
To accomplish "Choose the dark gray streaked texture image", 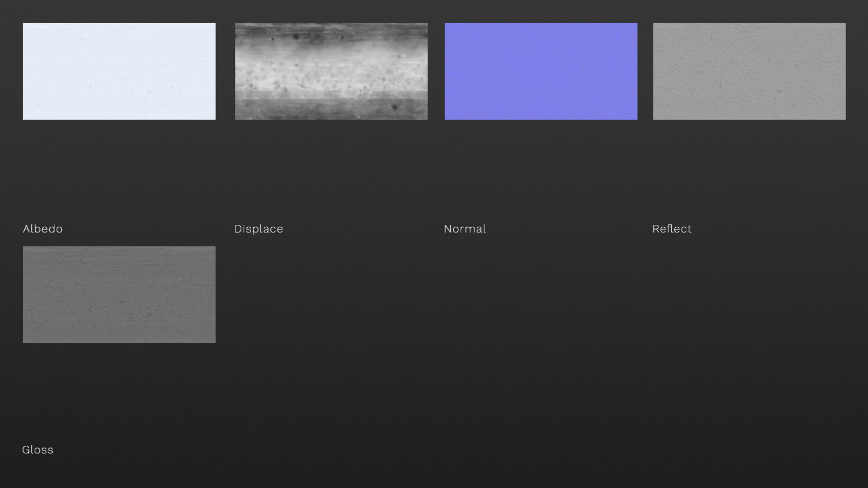I will coord(119,294).
